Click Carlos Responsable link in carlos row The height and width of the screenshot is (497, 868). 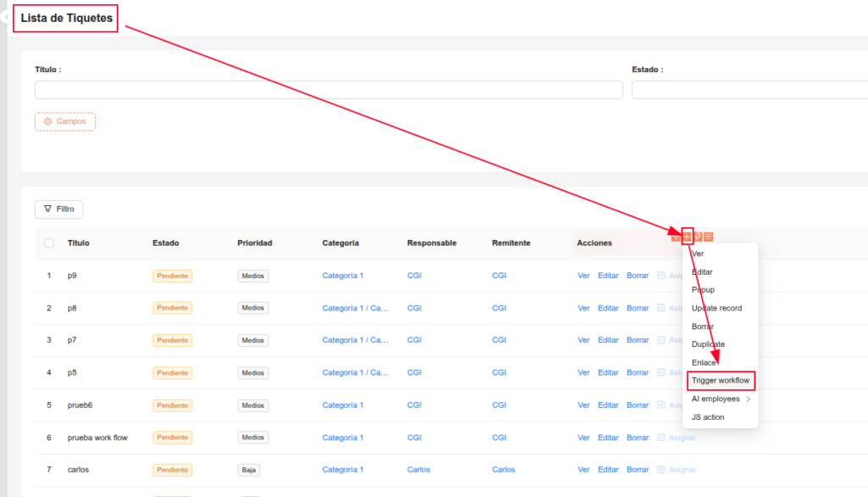tap(419, 470)
